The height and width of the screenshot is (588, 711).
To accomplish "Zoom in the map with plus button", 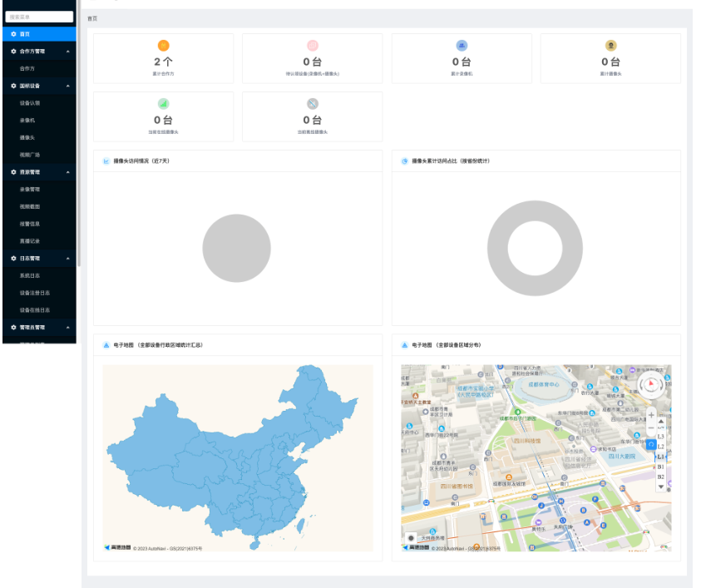I will (651, 414).
